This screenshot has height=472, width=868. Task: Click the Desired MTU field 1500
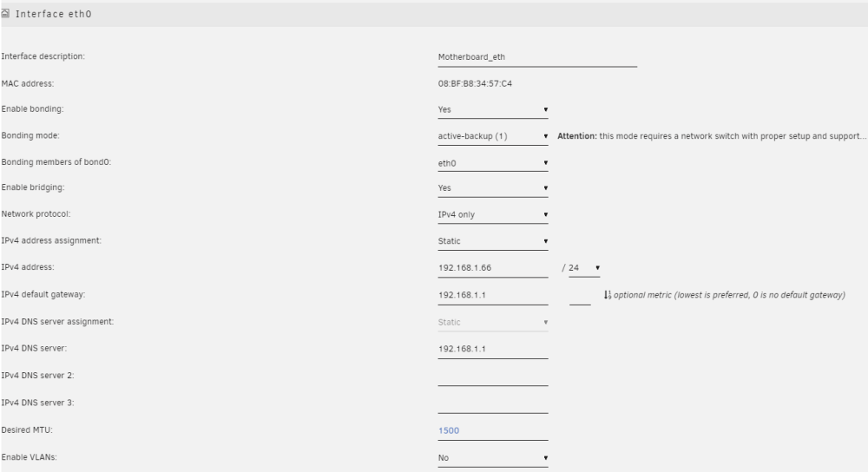[493, 430]
